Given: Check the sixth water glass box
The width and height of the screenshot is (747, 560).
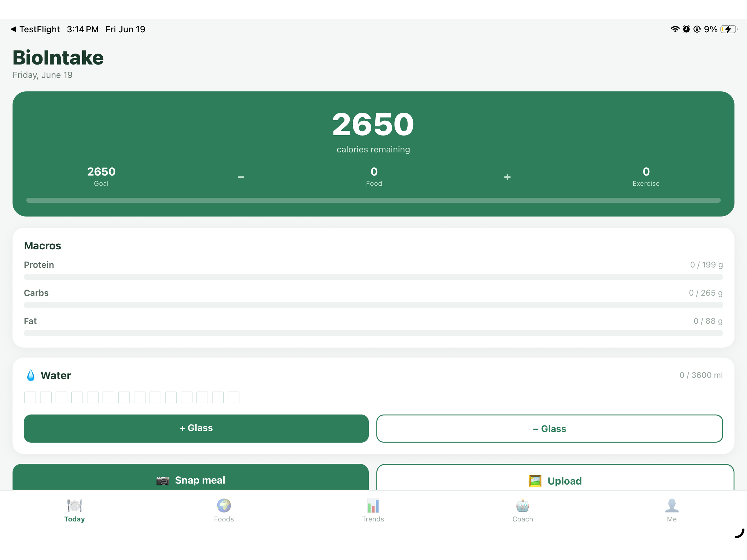Looking at the screenshot, I should (108, 397).
